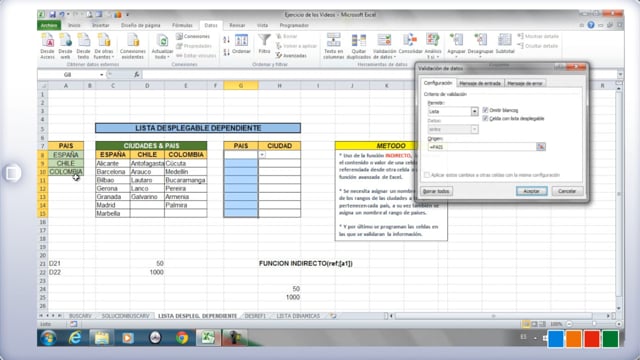Click the Aceptar button
This screenshot has height=360, width=640.
click(531, 191)
